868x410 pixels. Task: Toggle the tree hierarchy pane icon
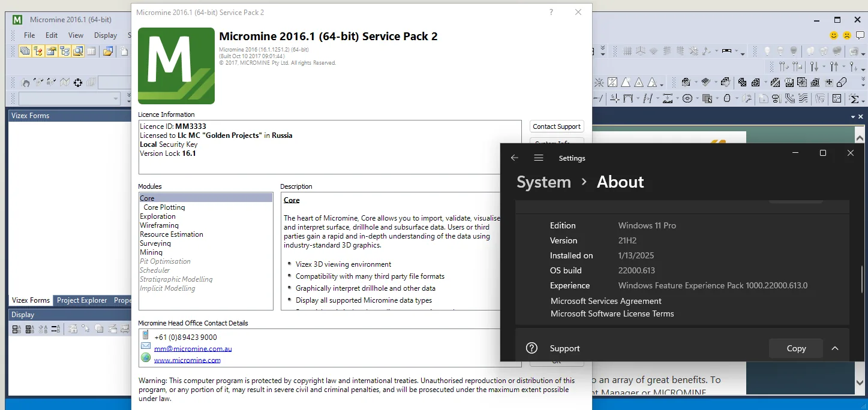tap(65, 51)
